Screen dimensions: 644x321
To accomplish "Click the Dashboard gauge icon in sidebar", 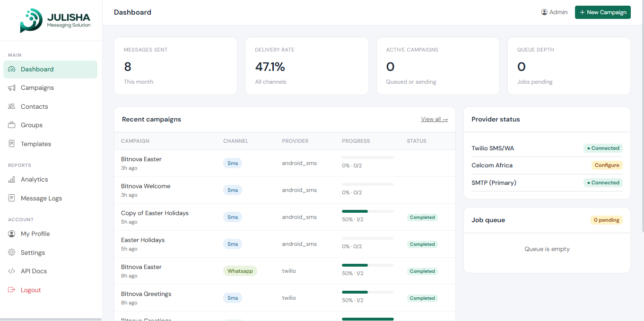I will click(12, 69).
